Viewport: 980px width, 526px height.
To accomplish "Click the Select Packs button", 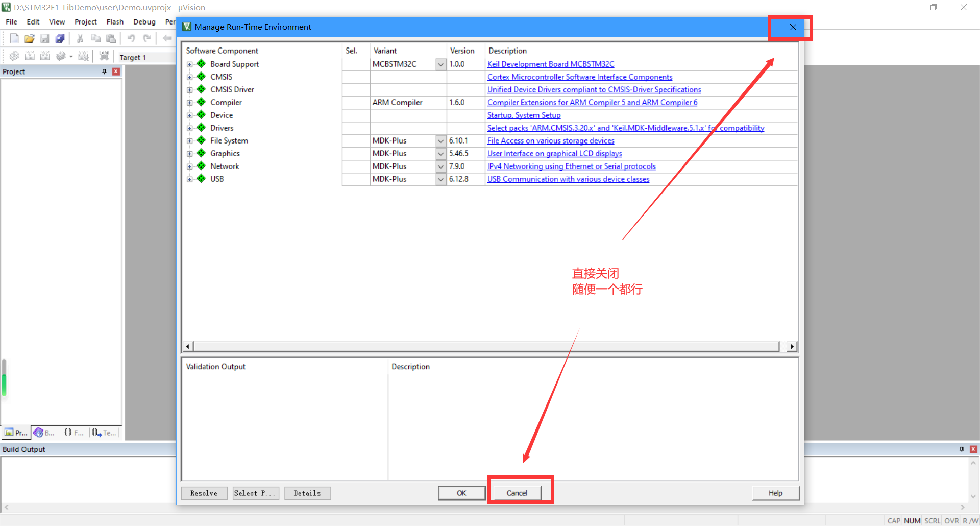I will pyautogui.click(x=256, y=493).
